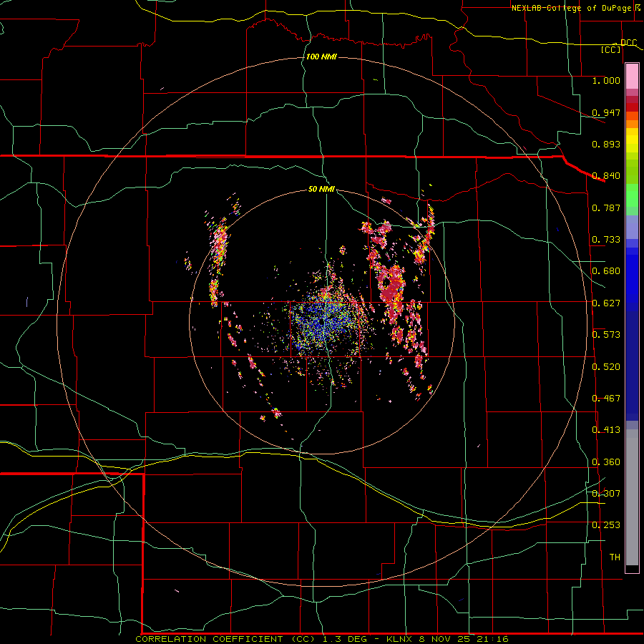The height and width of the screenshot is (644, 644).
Task: Click the [CC] legend title
Action: (610, 49)
